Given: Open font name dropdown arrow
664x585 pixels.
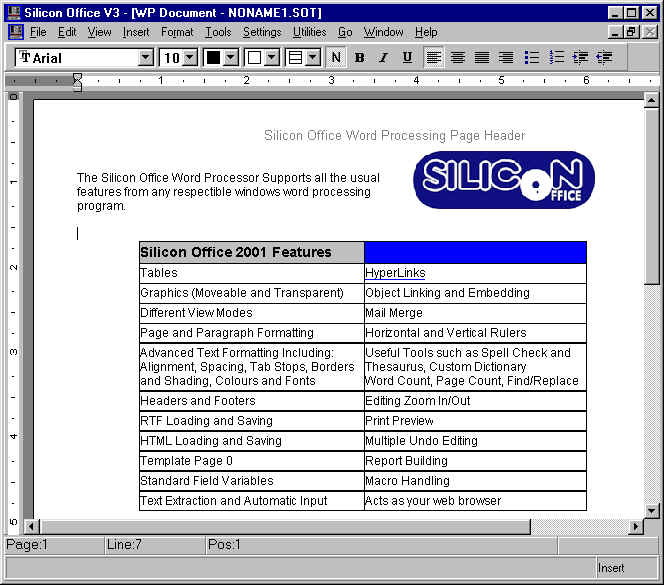Looking at the screenshot, I should (145, 57).
